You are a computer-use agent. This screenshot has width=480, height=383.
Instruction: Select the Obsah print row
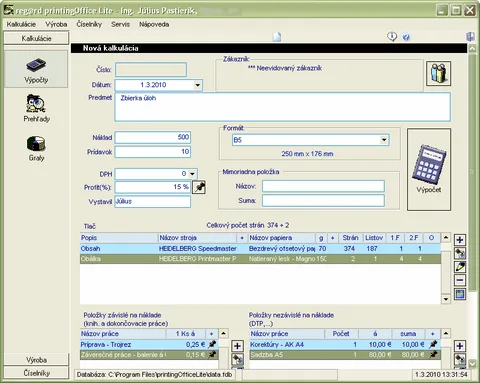[260, 249]
